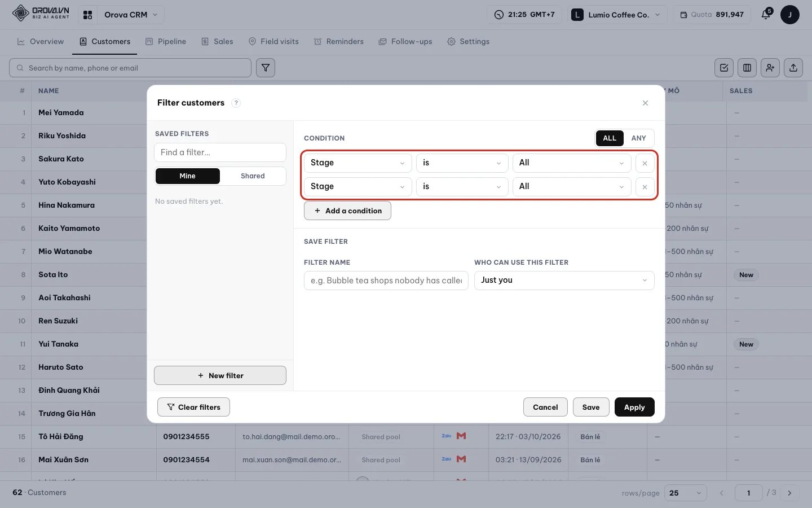Open the second condition's Stage field dropdown
812x508 pixels.
(x=357, y=187)
